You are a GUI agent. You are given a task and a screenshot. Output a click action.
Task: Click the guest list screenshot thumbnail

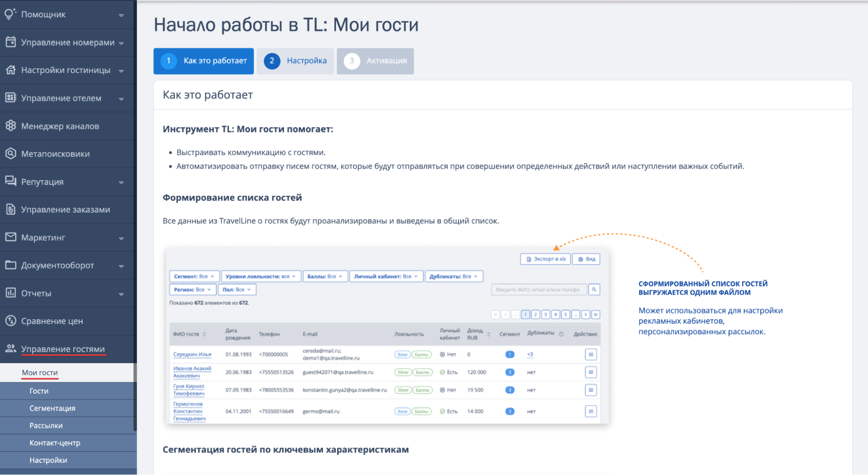pyautogui.click(x=387, y=336)
